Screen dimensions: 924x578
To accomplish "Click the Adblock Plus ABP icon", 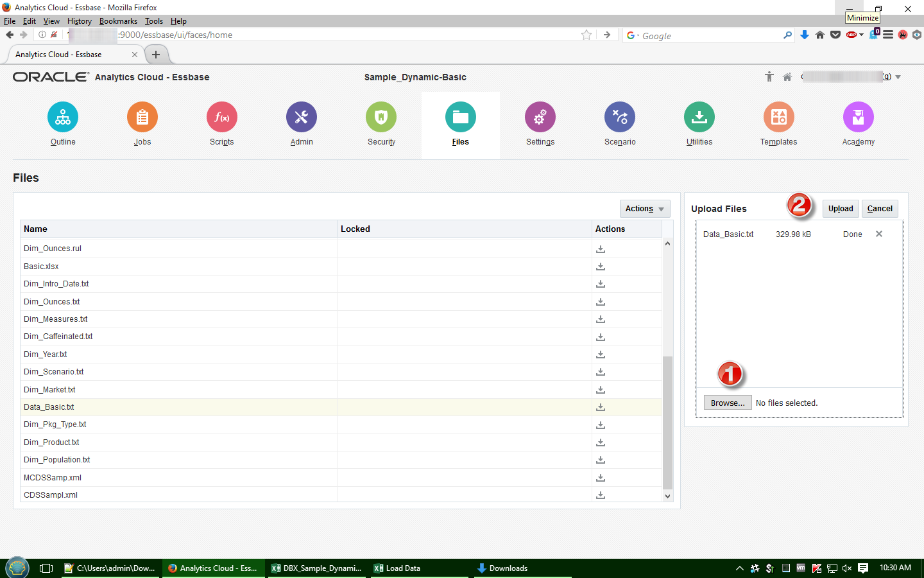I will point(851,35).
